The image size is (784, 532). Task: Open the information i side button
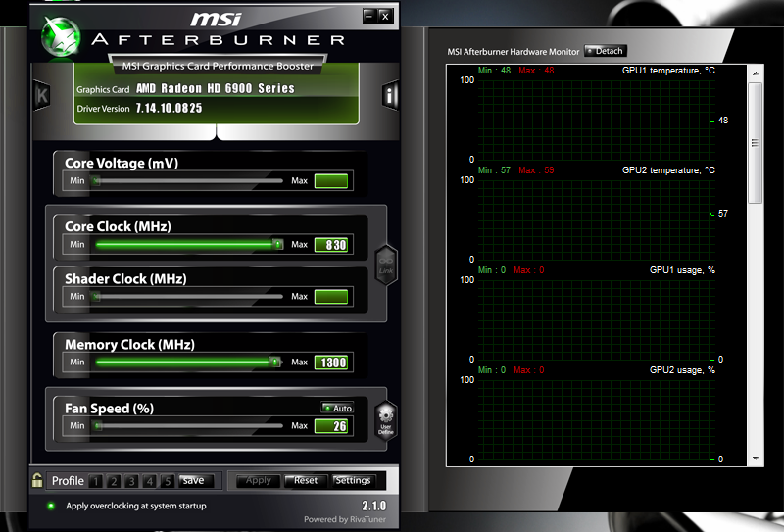tap(389, 94)
